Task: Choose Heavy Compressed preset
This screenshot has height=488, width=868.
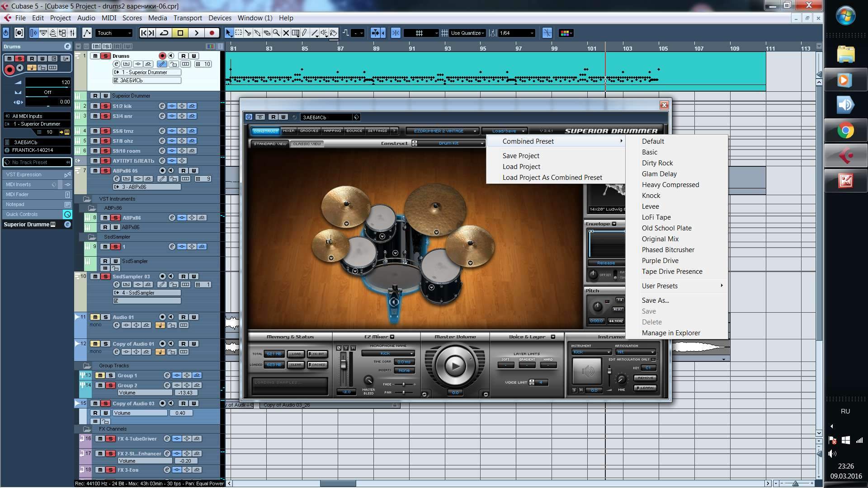Action: tap(670, 185)
